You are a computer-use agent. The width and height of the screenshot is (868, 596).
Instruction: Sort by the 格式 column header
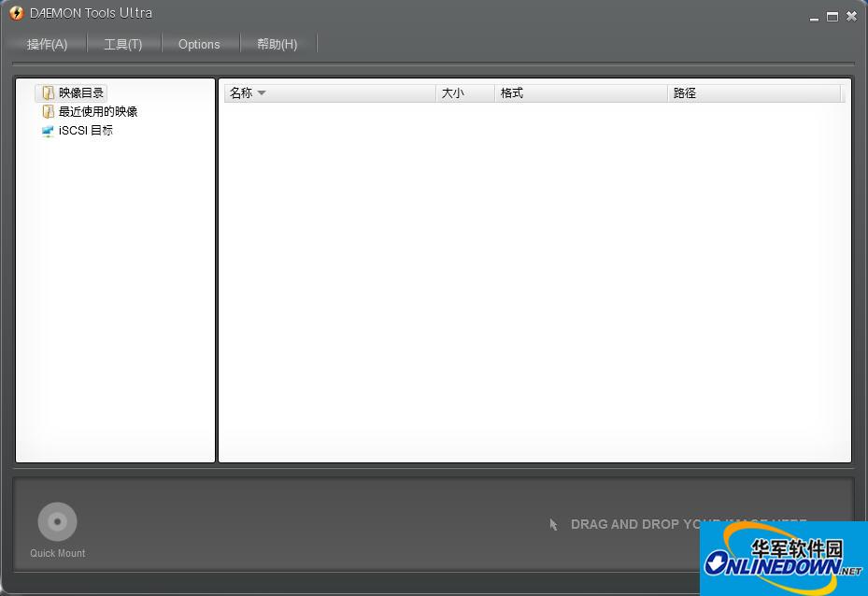(x=581, y=93)
